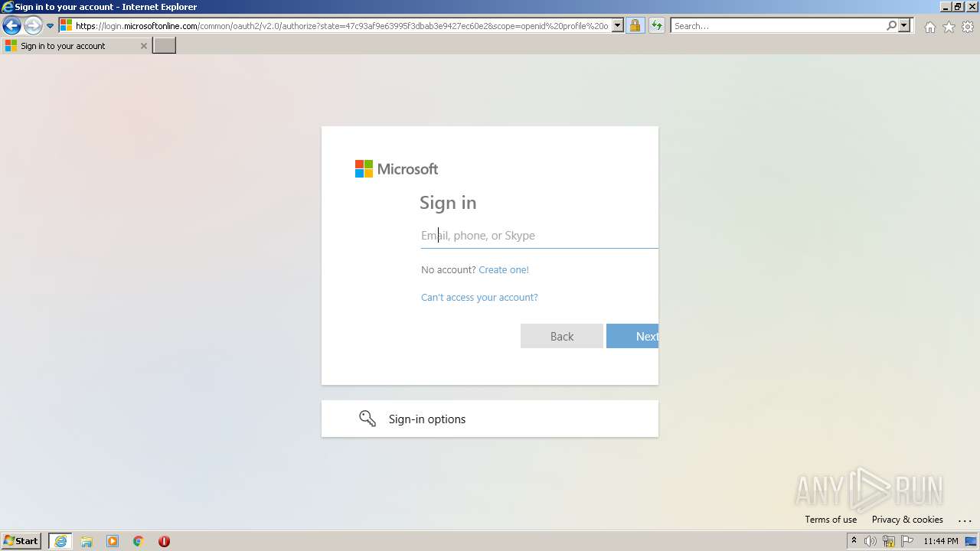Click the URL in the address bar
The height and width of the screenshot is (551, 980).
pyautogui.click(x=341, y=26)
